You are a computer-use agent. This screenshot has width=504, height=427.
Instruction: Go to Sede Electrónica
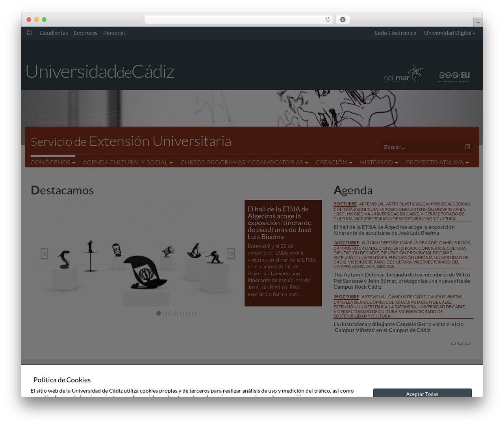click(x=395, y=33)
